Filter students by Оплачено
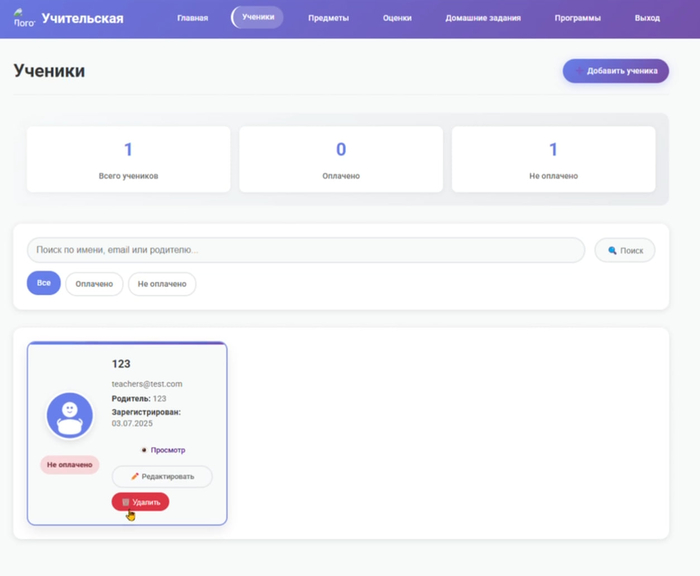This screenshot has height=576, width=700. click(94, 284)
